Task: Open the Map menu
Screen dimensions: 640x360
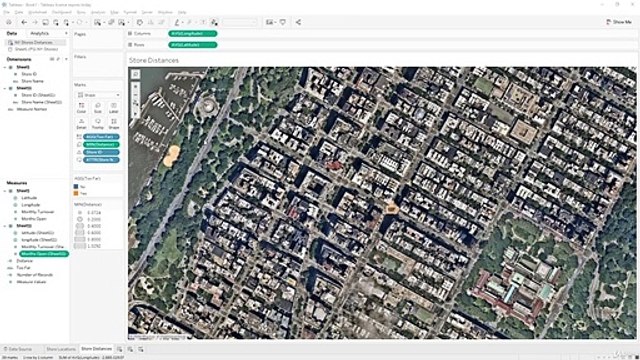Action: [114, 12]
